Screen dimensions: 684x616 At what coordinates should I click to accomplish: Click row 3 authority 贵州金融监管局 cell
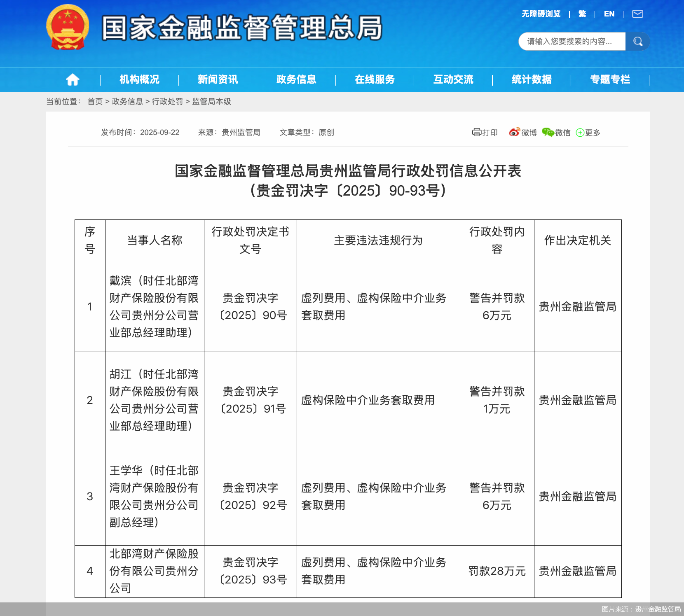click(578, 497)
